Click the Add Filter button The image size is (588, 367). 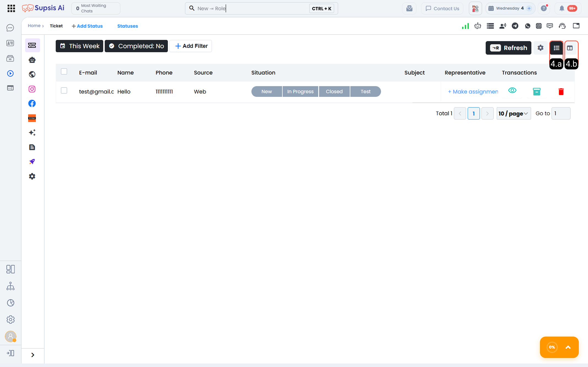click(x=191, y=46)
